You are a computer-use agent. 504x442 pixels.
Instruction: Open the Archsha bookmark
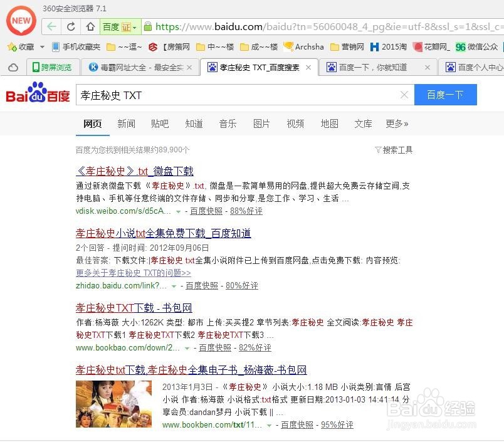pyautogui.click(x=303, y=47)
